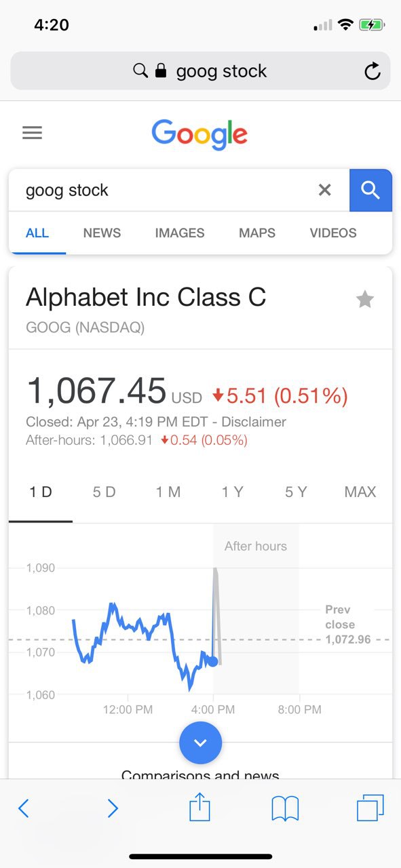Tap the blue search magnifier button

coord(370,191)
